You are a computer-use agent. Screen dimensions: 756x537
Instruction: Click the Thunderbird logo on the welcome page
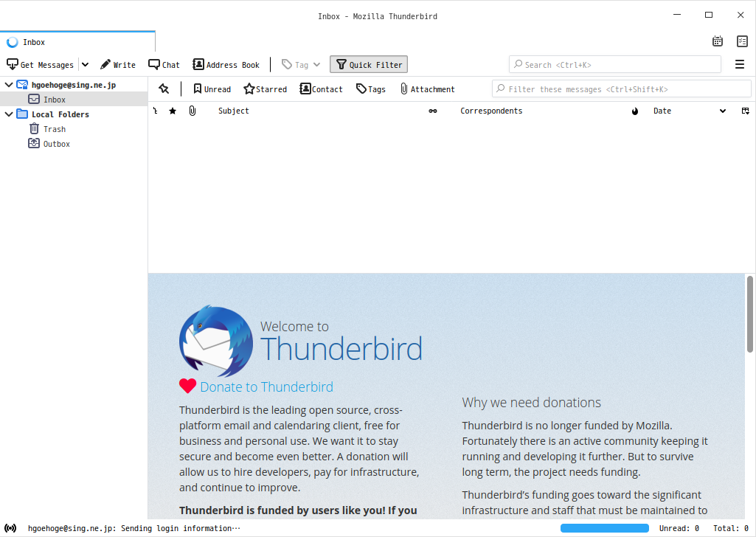216,341
